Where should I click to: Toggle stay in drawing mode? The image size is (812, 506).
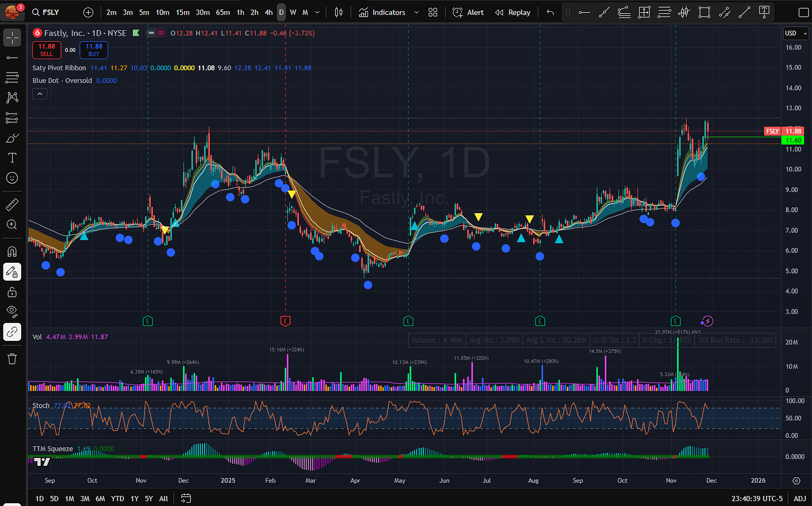click(12, 272)
